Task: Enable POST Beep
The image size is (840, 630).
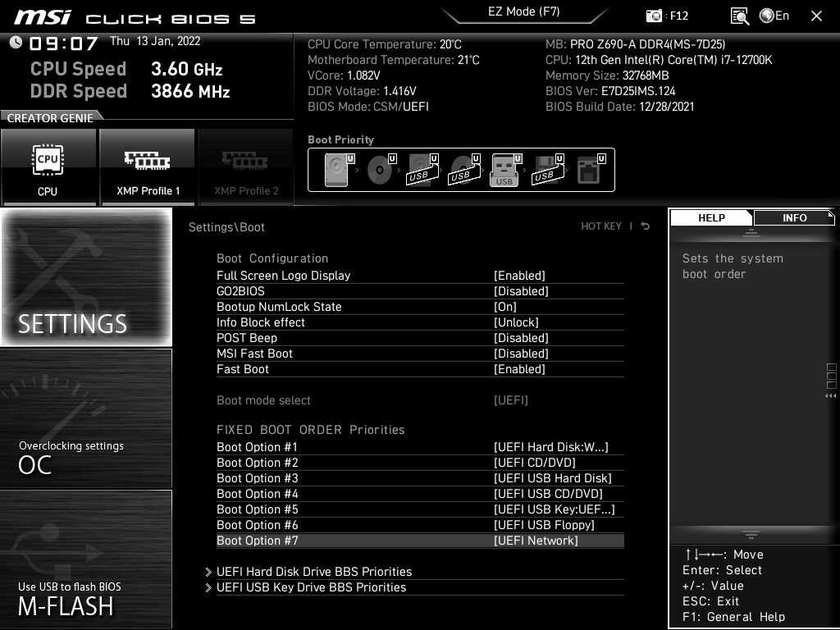Action: [x=520, y=337]
